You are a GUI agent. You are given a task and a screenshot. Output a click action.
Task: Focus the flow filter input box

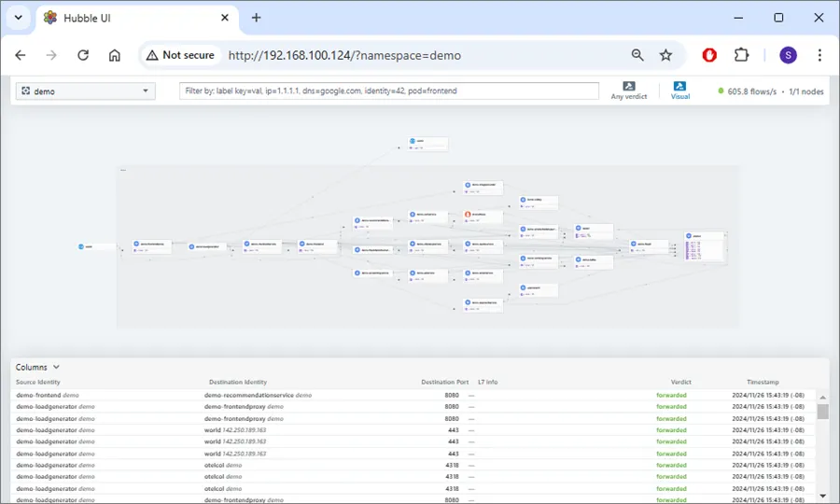coord(389,91)
